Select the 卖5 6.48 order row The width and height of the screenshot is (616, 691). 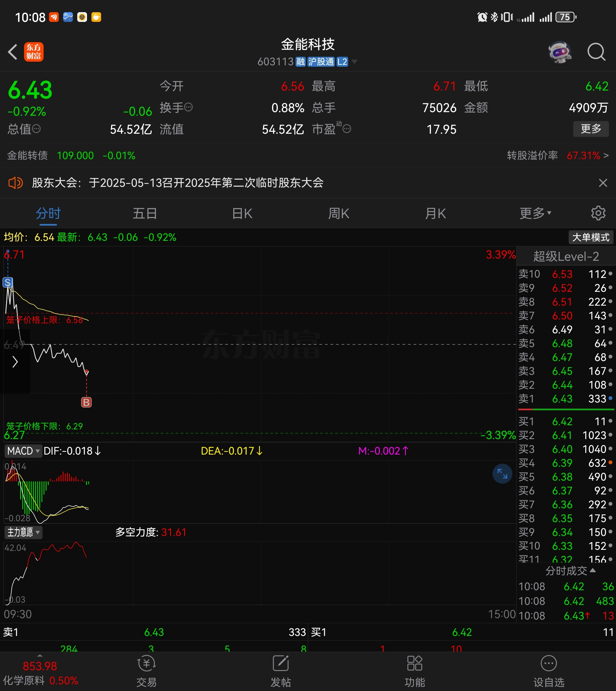pyautogui.click(x=566, y=343)
